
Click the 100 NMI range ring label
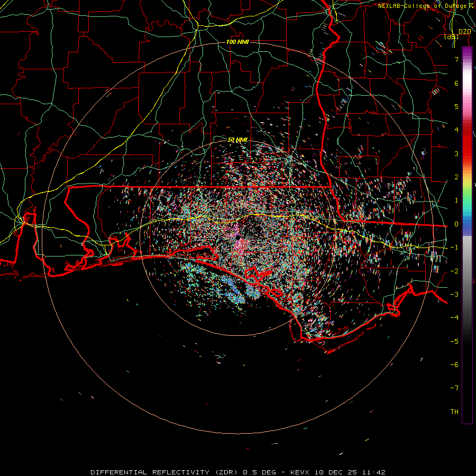pyautogui.click(x=237, y=42)
